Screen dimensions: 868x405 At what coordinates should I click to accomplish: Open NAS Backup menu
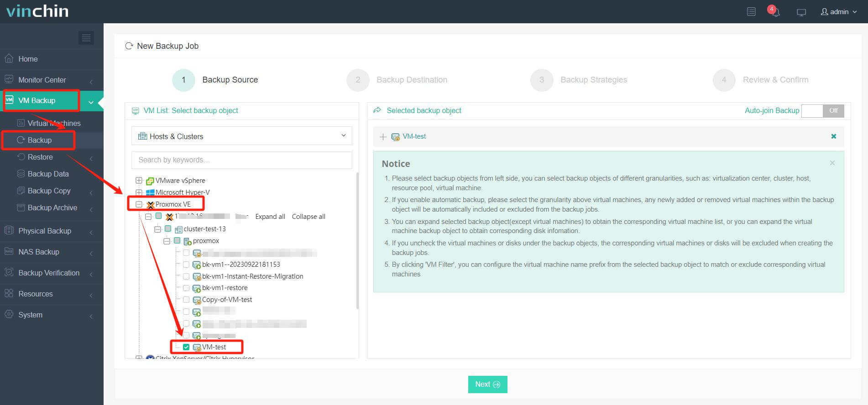coord(39,252)
